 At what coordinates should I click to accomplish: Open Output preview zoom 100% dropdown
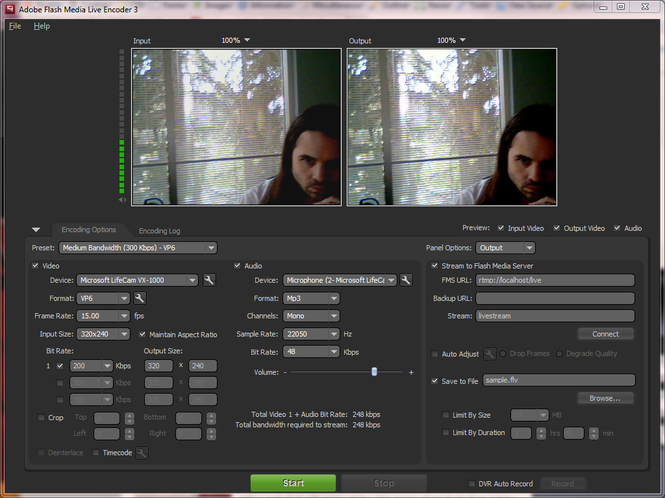pyautogui.click(x=451, y=40)
